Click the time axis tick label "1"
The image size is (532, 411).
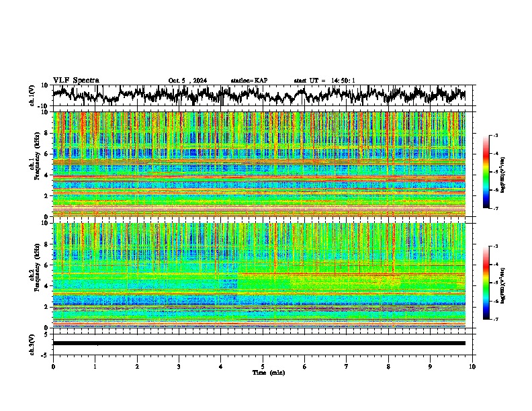[x=95, y=367]
